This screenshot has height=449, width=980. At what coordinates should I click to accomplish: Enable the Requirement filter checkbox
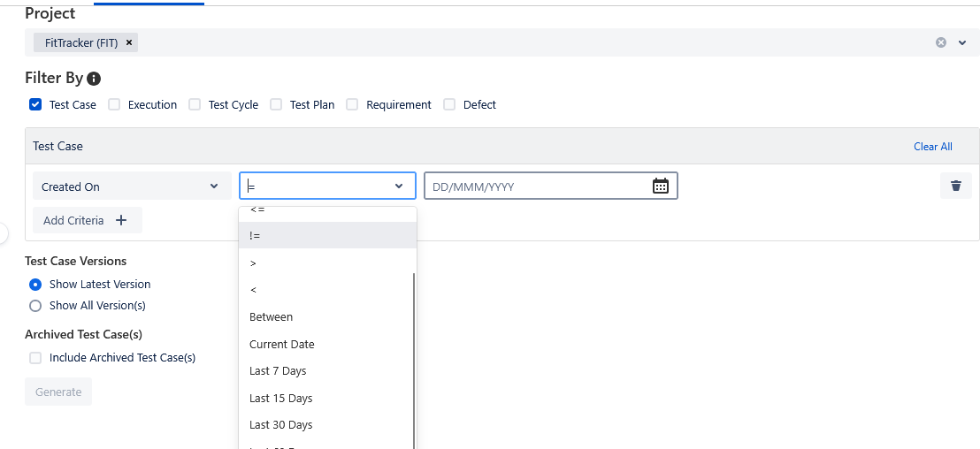[353, 104]
